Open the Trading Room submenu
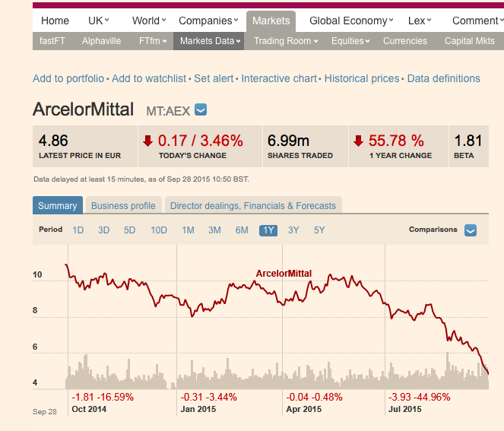Viewport: 504px width, 431px height. [286, 41]
